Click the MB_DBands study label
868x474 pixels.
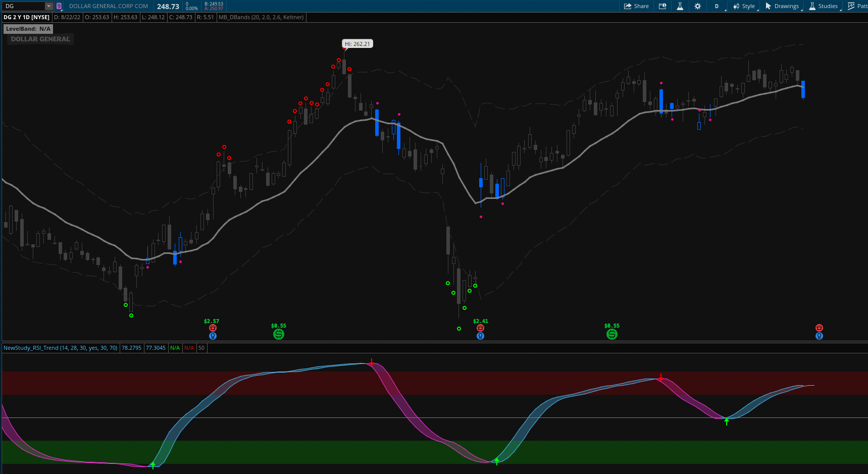pos(261,17)
